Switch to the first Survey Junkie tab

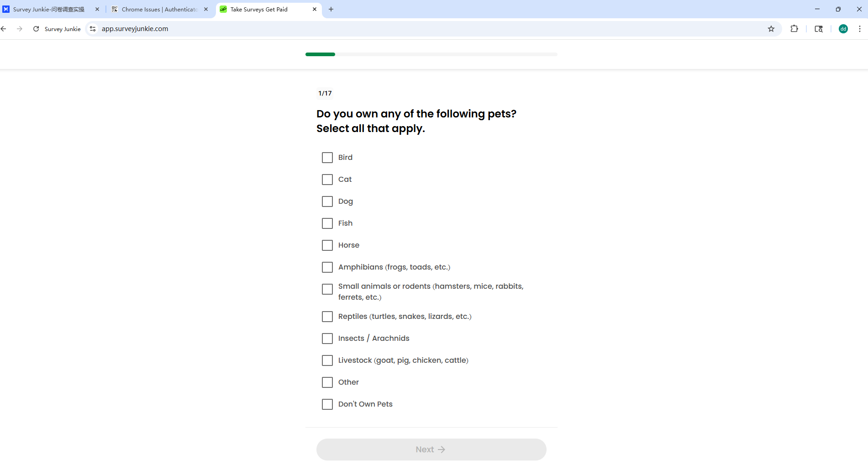(49, 9)
